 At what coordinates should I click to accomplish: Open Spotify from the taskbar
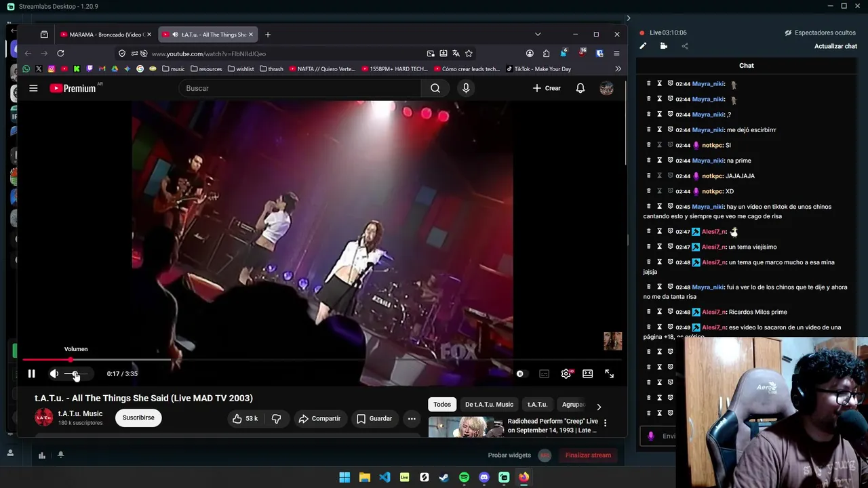pos(464,477)
